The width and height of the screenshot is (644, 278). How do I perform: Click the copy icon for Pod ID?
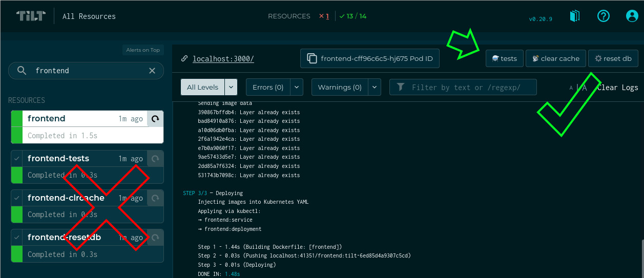[x=311, y=58]
